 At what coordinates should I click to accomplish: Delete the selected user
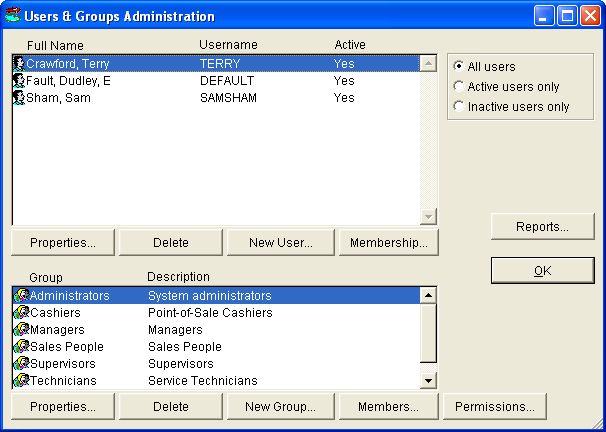click(x=171, y=242)
